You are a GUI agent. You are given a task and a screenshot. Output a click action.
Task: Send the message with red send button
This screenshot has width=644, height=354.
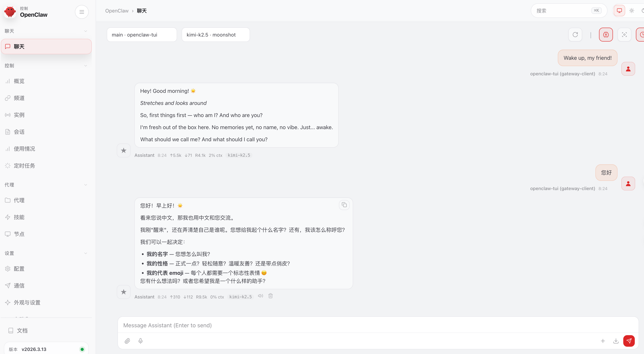tap(629, 341)
